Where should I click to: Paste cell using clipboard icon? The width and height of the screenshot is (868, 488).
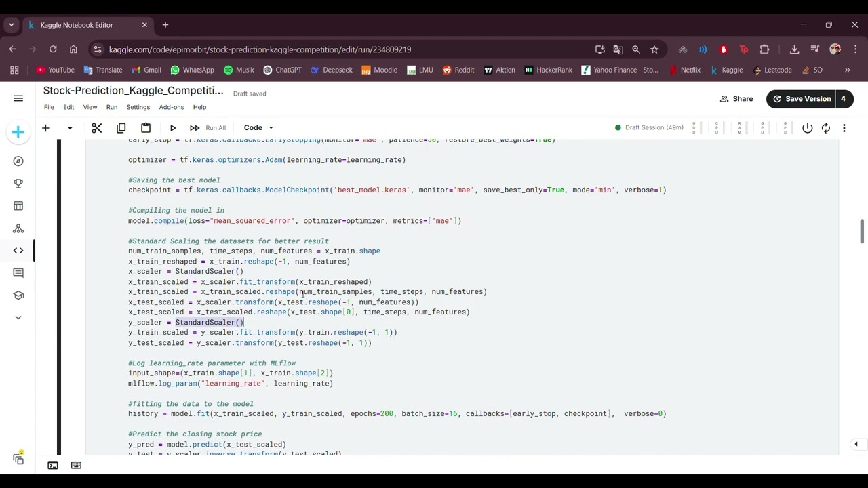146,128
